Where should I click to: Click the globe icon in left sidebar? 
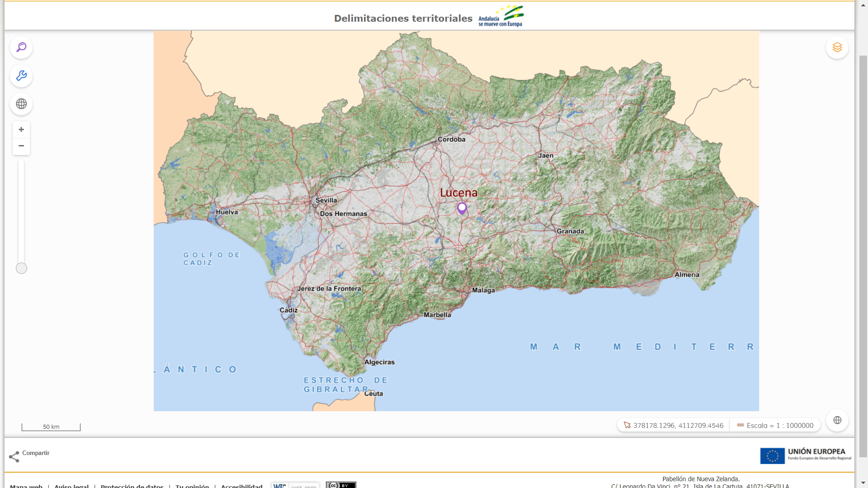[21, 104]
